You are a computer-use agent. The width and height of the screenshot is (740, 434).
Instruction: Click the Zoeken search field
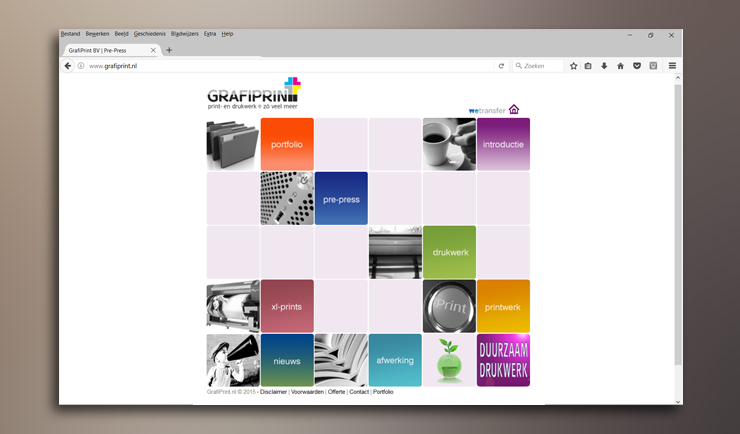click(x=538, y=66)
